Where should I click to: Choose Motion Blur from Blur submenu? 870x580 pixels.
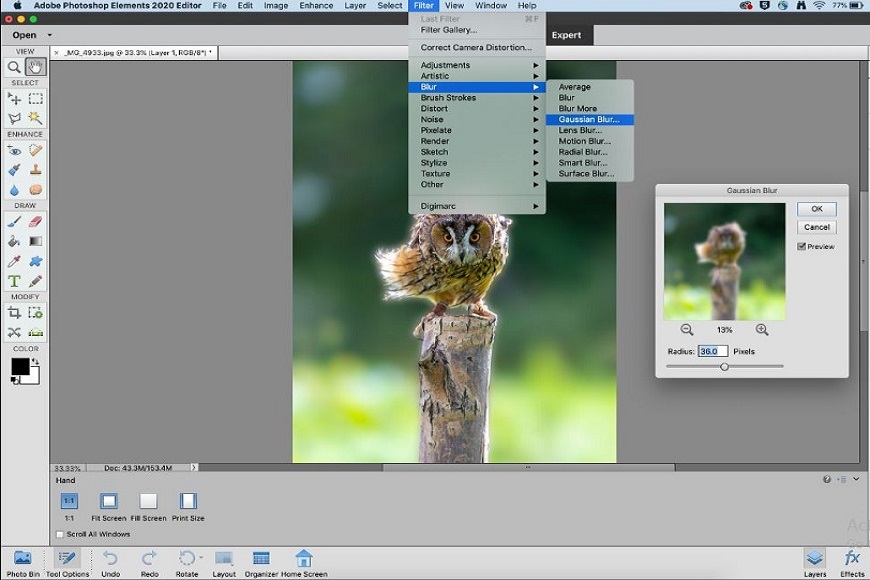pos(584,141)
